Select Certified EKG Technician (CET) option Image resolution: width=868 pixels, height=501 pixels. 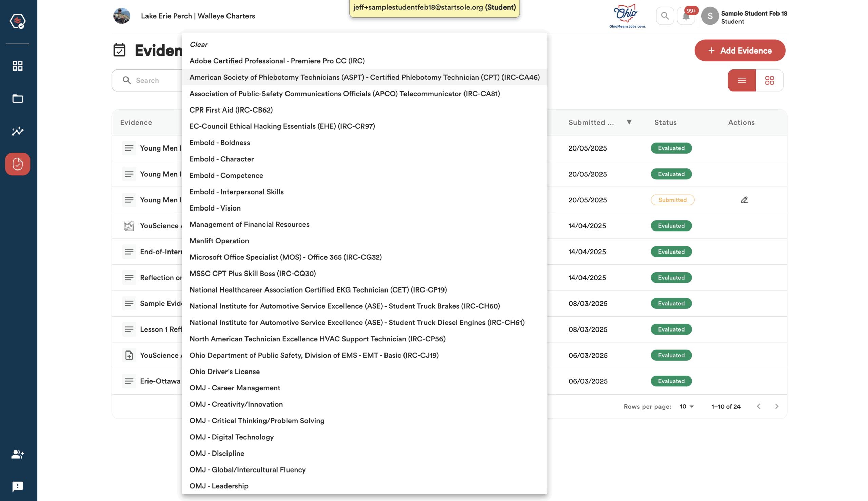coord(364,289)
